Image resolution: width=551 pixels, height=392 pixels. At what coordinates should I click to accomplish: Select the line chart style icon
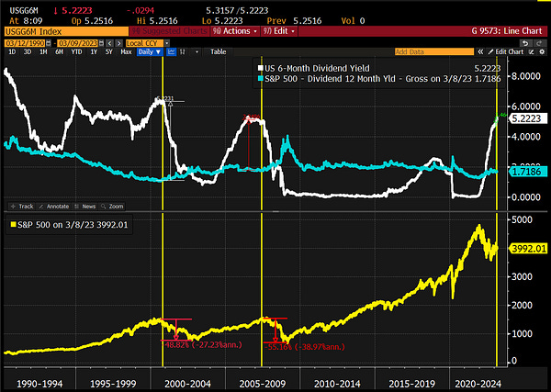tap(171, 52)
